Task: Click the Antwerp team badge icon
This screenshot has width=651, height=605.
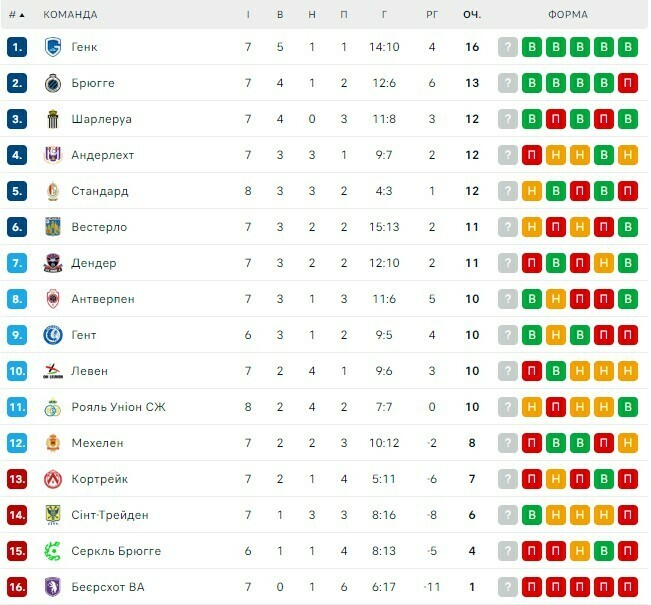Action: point(53,299)
